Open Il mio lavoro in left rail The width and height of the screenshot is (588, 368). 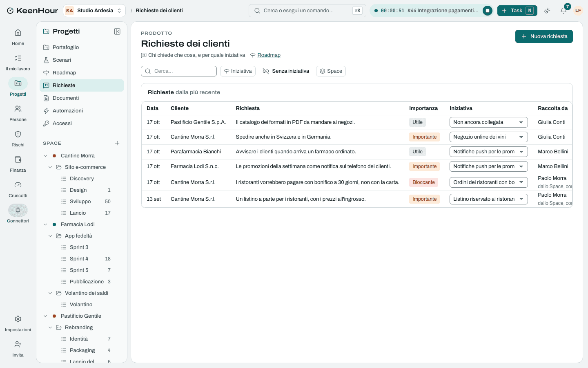coord(18,62)
